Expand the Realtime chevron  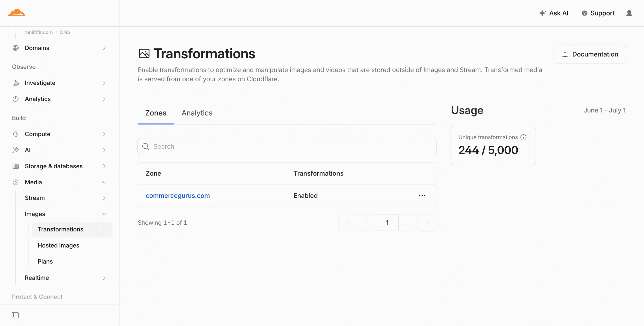click(x=104, y=278)
